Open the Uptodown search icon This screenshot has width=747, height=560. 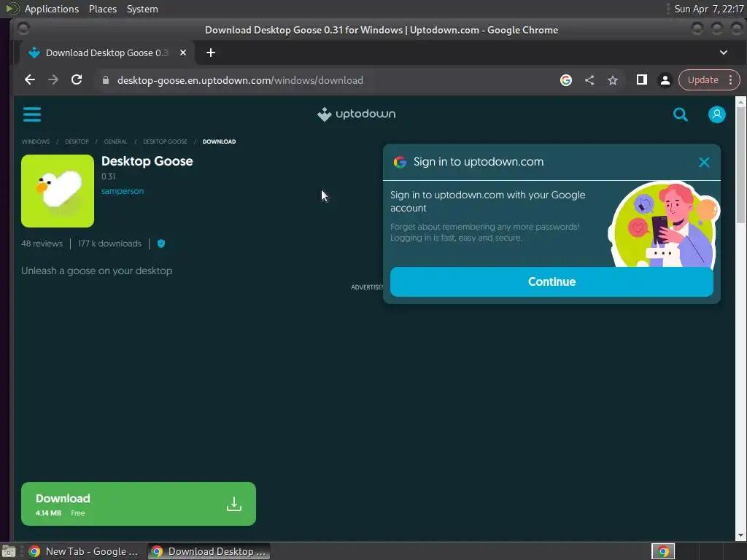pos(681,114)
